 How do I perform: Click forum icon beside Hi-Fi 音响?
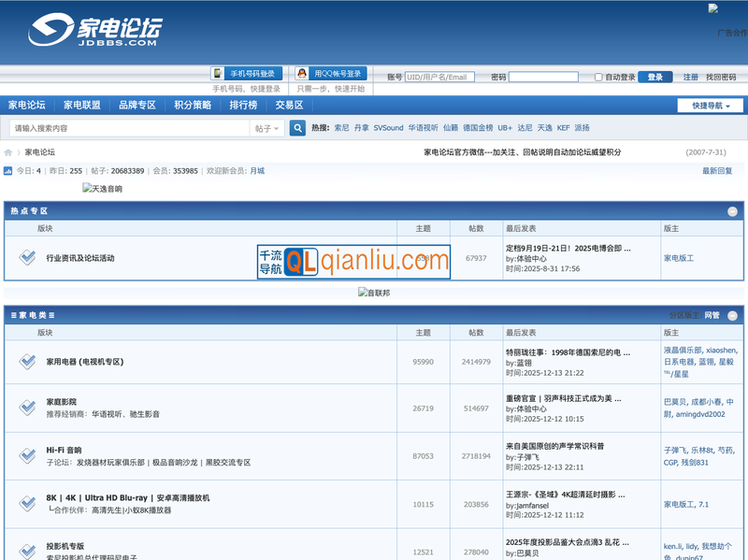(27, 455)
